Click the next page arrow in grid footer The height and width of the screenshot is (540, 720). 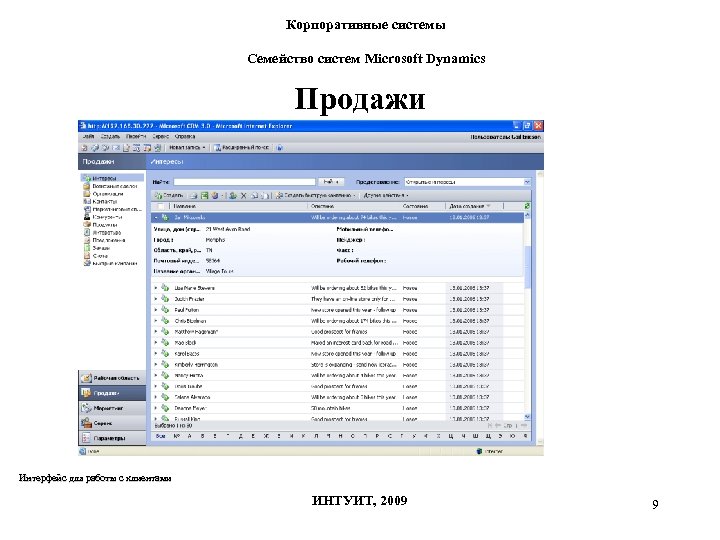pos(523,426)
